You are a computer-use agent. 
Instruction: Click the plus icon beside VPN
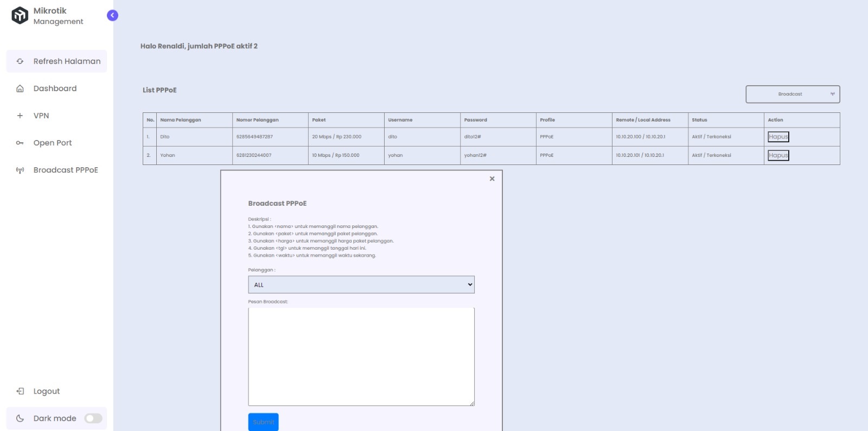tap(20, 116)
